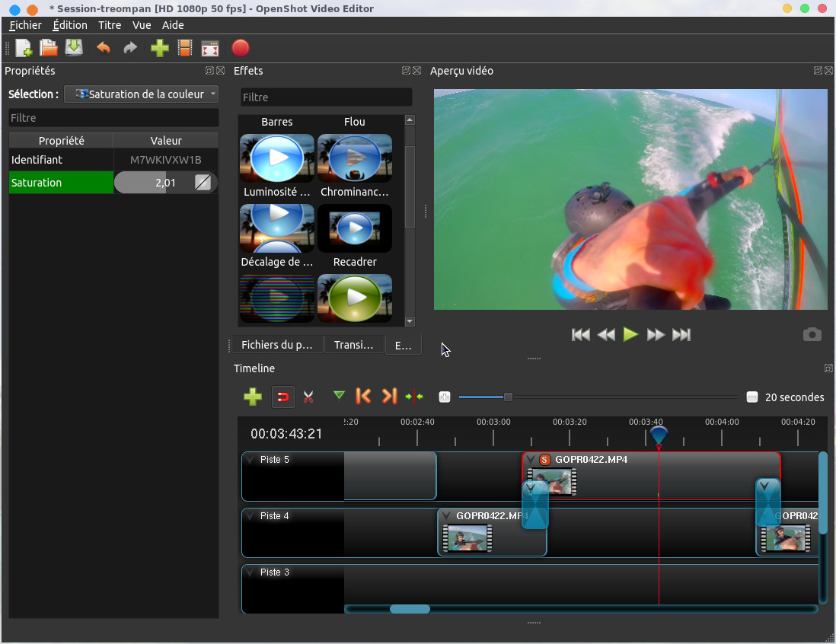Open the Sélection dropdown showing Saturation de la couleur
Screen dimensions: 836x644
(x=141, y=94)
